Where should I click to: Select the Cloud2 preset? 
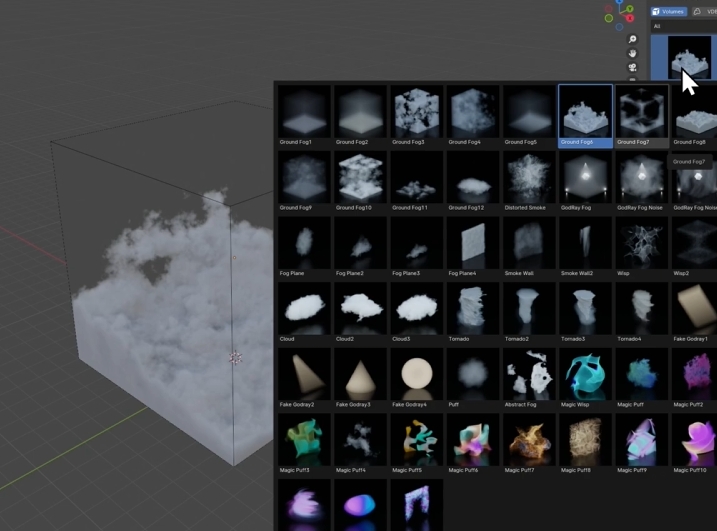point(360,312)
